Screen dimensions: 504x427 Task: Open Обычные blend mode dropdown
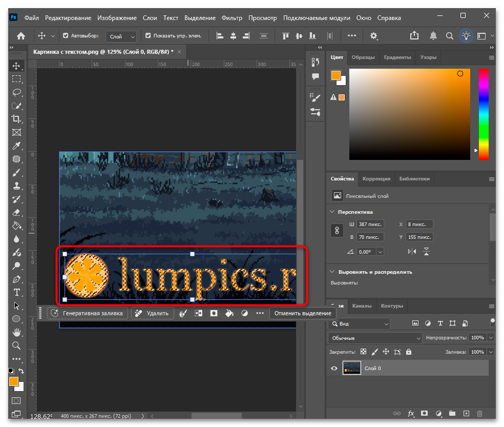pyautogui.click(x=375, y=338)
